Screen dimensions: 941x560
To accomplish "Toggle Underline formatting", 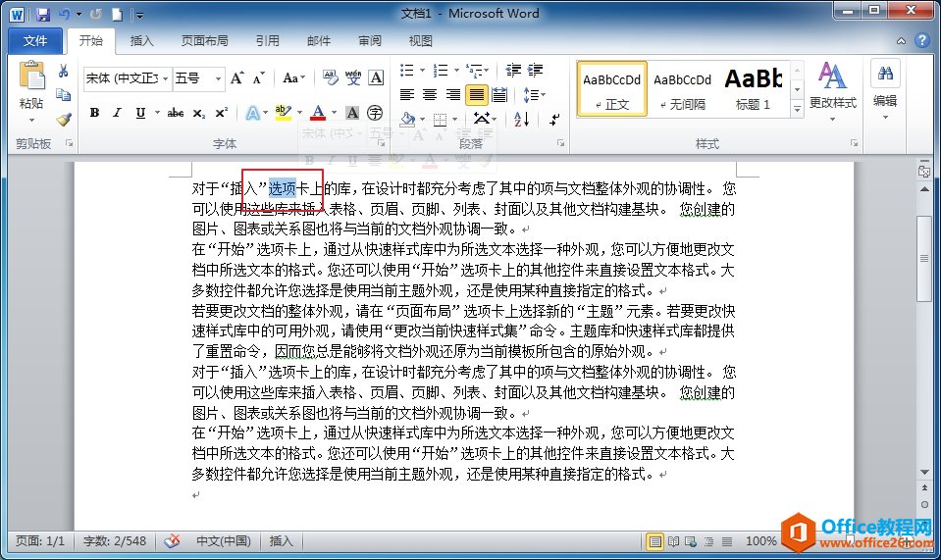I will 140,113.
